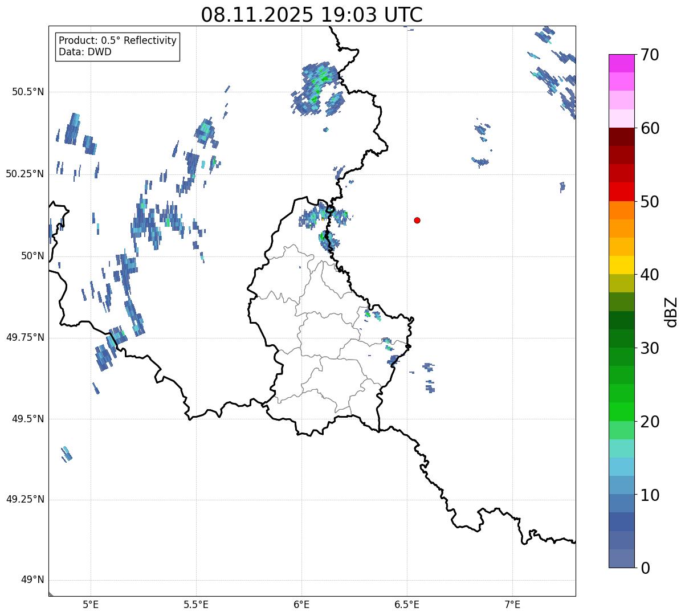Click the latitude label '49.25°N'

tap(25, 499)
